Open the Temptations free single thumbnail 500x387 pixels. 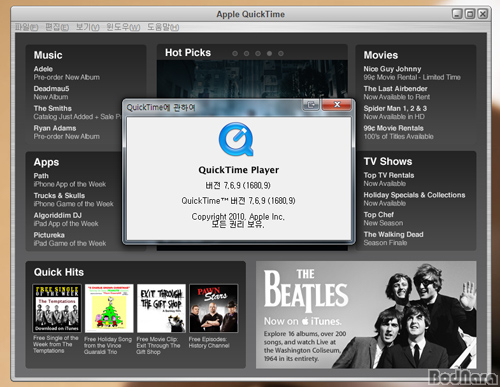pos(57,308)
